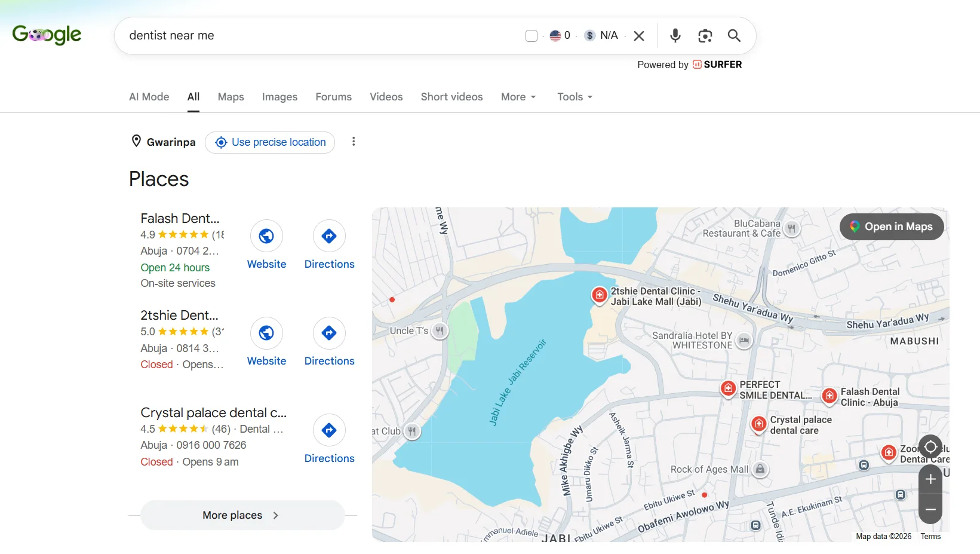Go to the Videos tab
Viewport: 980px width, 554px height.
(x=386, y=97)
